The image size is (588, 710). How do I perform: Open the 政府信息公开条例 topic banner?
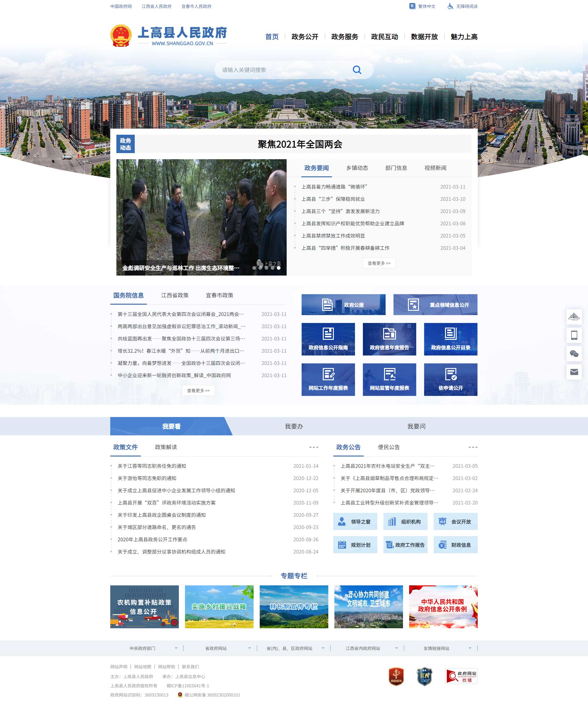(443, 607)
